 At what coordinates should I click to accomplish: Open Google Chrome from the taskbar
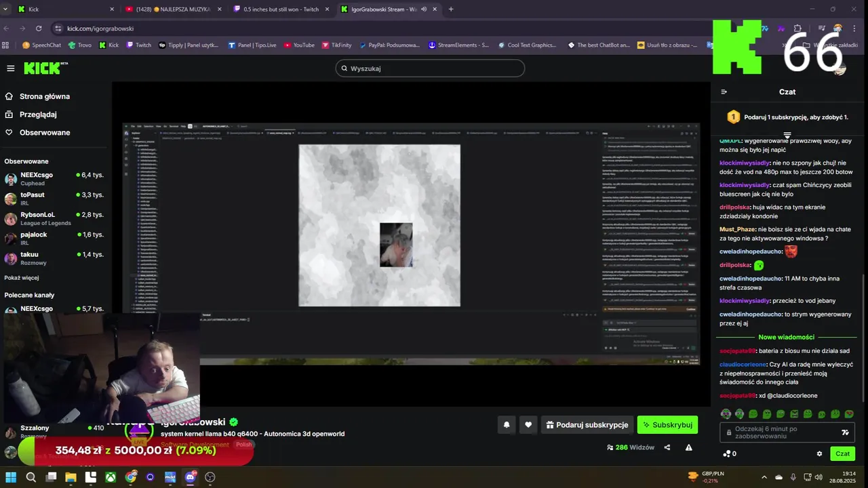coord(130,477)
